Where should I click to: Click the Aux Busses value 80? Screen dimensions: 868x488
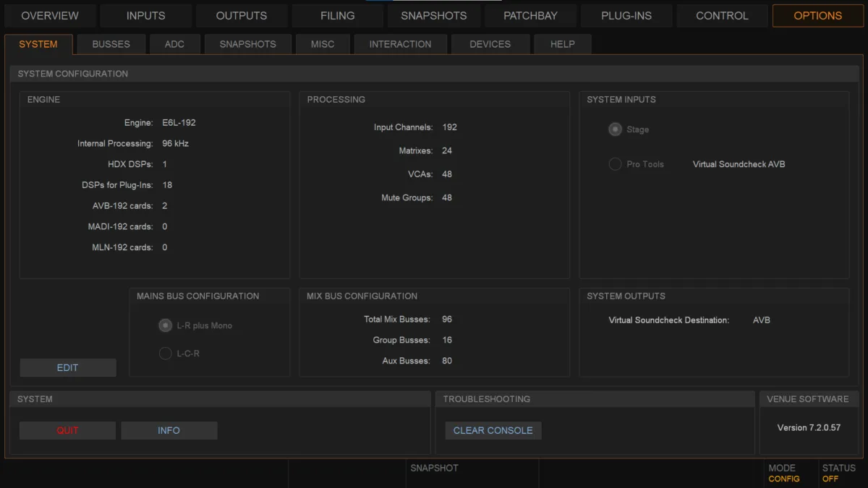tap(447, 361)
